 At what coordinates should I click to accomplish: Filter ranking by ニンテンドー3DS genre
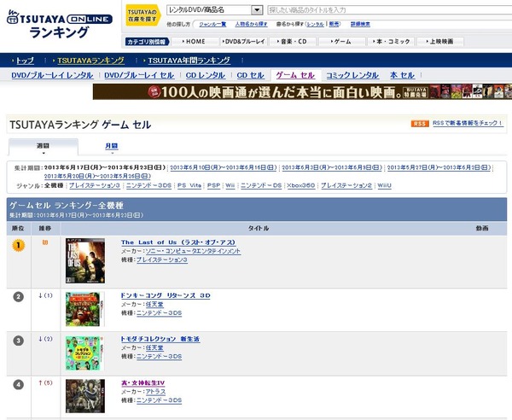pyautogui.click(x=148, y=185)
